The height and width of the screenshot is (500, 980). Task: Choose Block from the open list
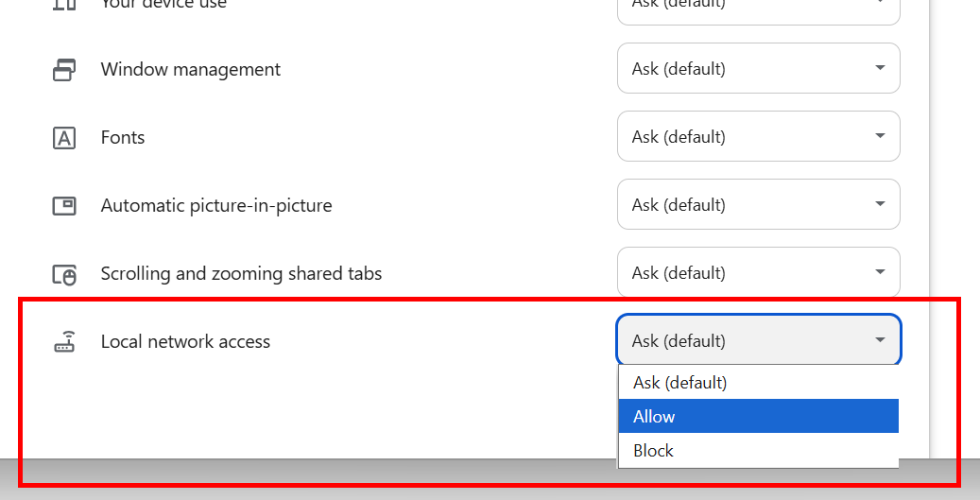pos(758,451)
